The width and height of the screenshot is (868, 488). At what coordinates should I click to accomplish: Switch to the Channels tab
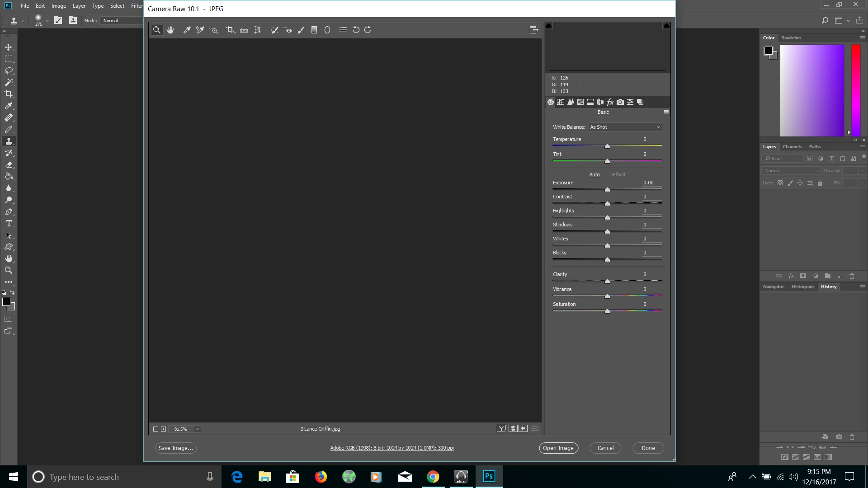792,147
